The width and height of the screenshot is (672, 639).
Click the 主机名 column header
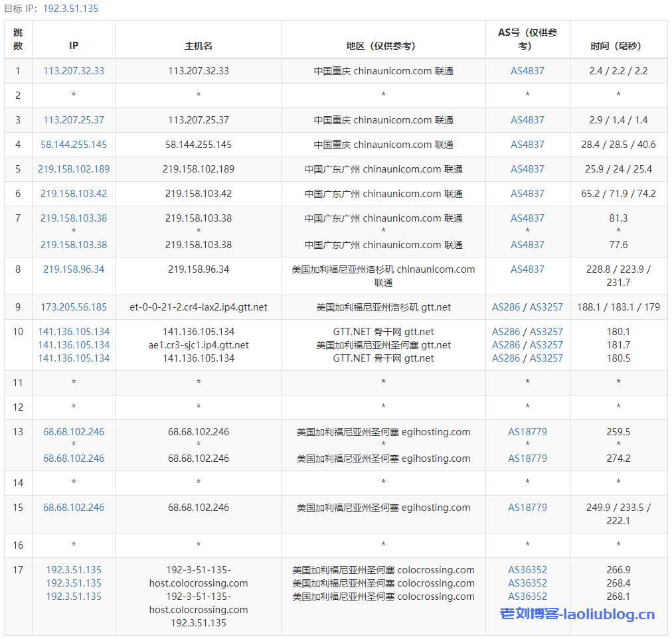coord(199,46)
